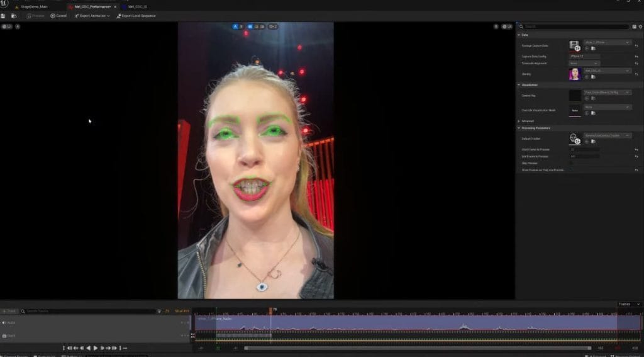Expand the Advanced section
This screenshot has height=357, width=644.
[x=519, y=121]
